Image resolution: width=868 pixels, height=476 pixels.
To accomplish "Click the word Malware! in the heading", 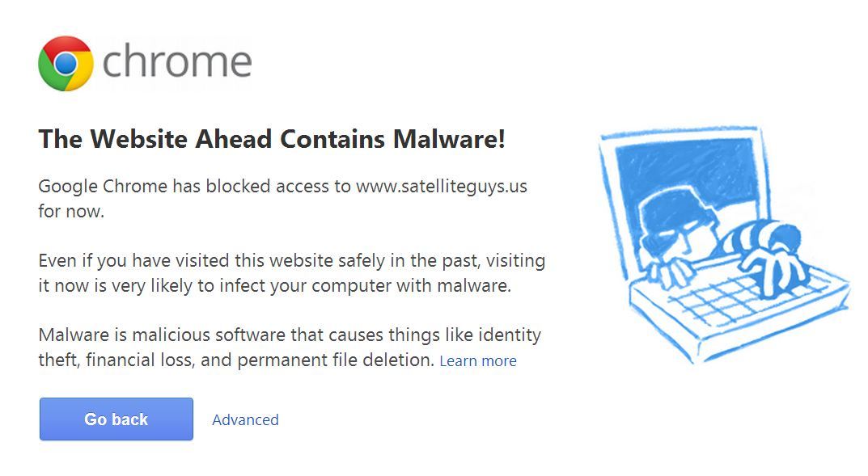I will point(449,138).
